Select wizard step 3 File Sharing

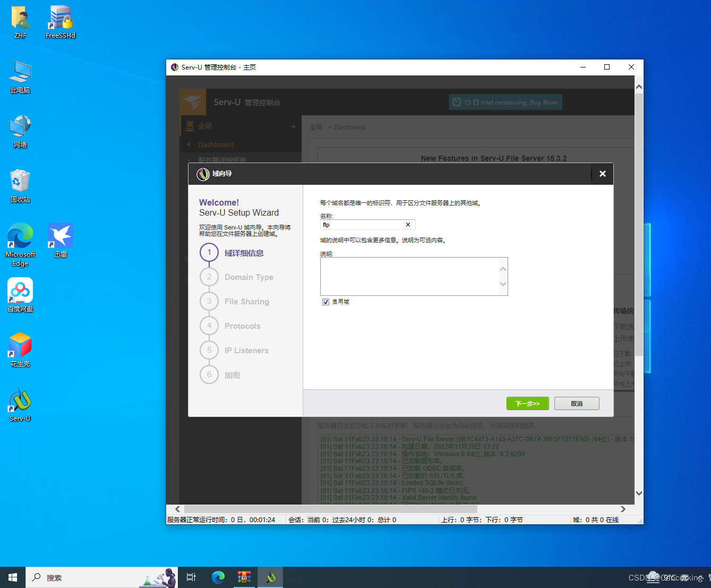coord(235,302)
